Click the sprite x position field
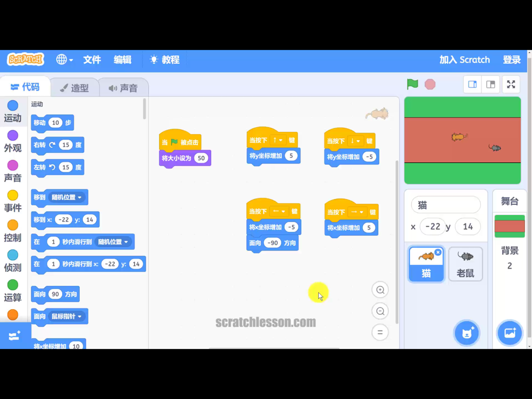This screenshot has width=532, height=399. (433, 227)
